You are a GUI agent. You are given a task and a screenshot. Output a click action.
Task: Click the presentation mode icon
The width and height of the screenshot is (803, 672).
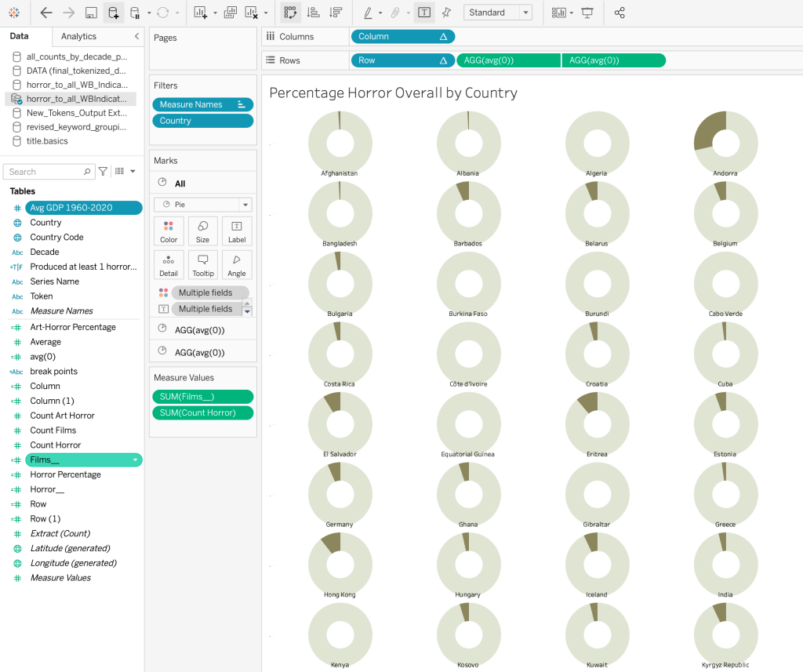click(587, 13)
